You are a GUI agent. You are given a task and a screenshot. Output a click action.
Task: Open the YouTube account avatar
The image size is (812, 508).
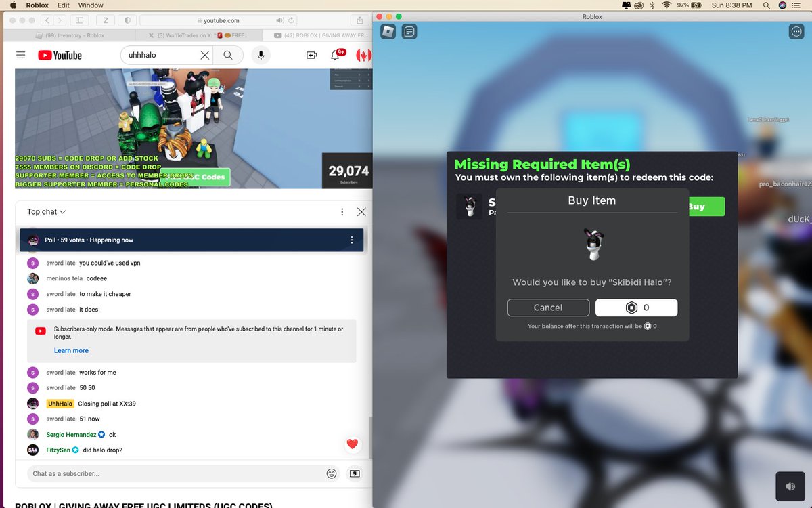point(364,56)
